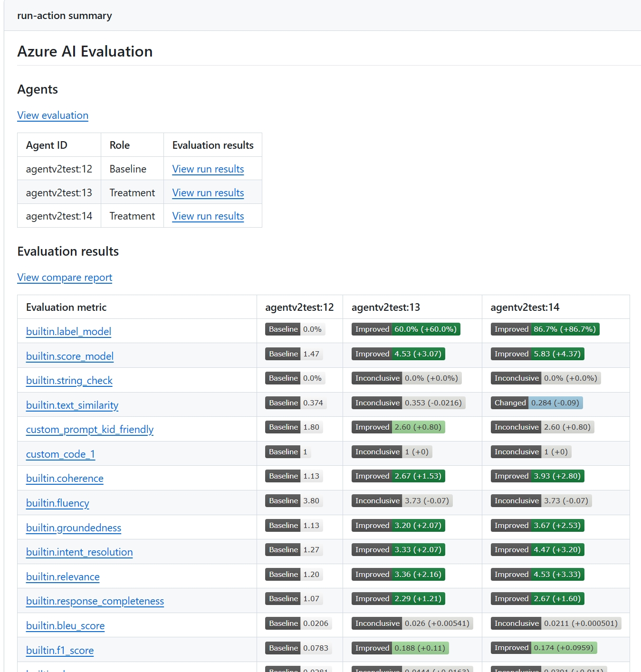Open the custom_code_1 metric details
This screenshot has height=672, width=641.
coord(60,454)
